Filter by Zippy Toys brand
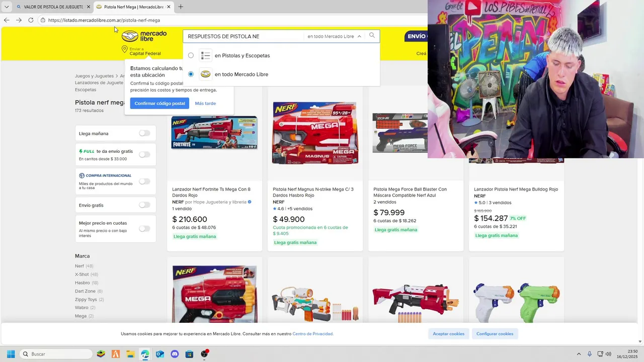This screenshot has width=644, height=362. [90, 299]
